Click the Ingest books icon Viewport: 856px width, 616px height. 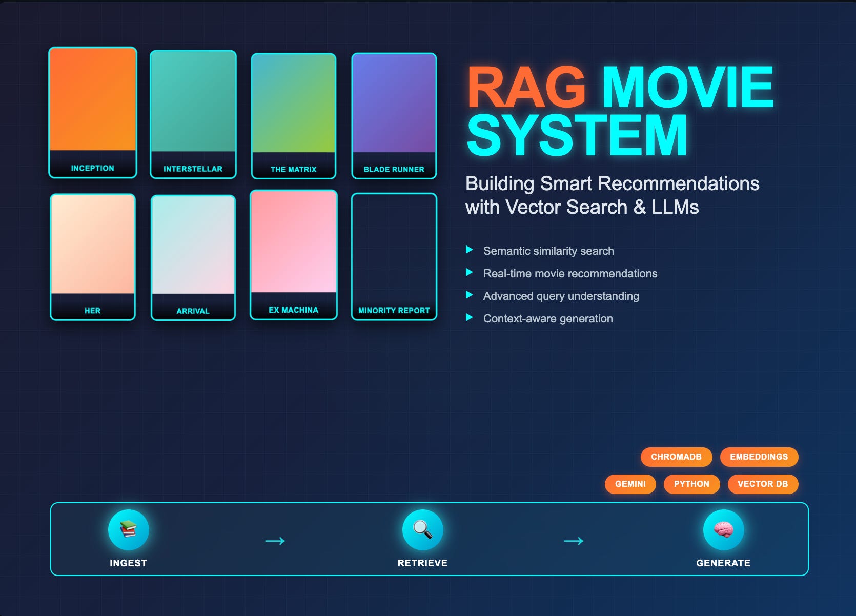129,529
